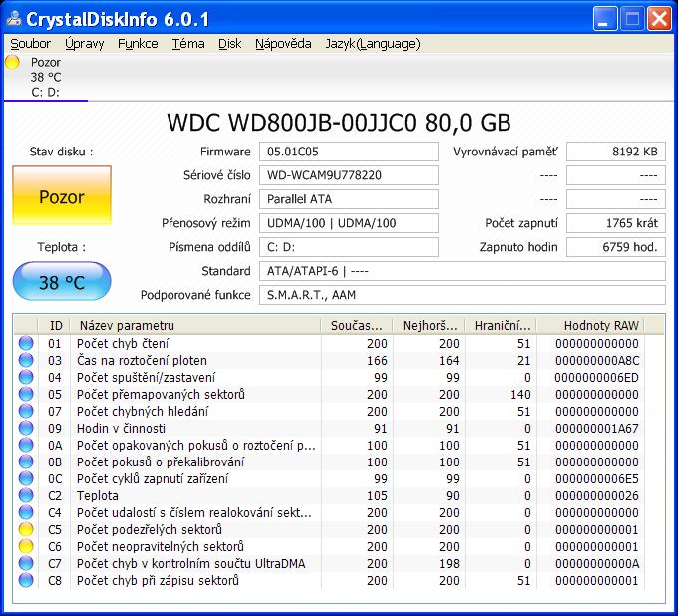Open the Nápověda menu

coord(283,44)
